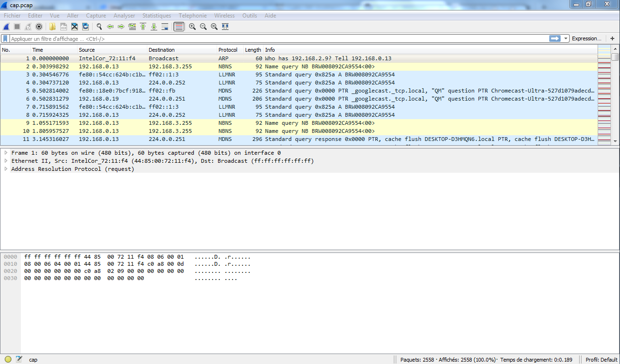Reload the capture file from the toolbar
The height and width of the screenshot is (364, 620).
pos(86,27)
